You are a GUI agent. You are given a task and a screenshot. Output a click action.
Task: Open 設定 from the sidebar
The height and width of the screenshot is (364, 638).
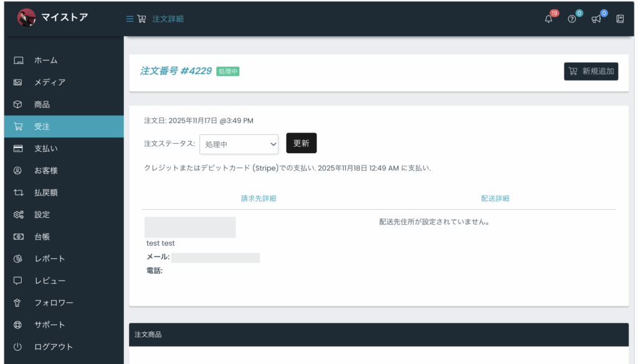(42, 215)
